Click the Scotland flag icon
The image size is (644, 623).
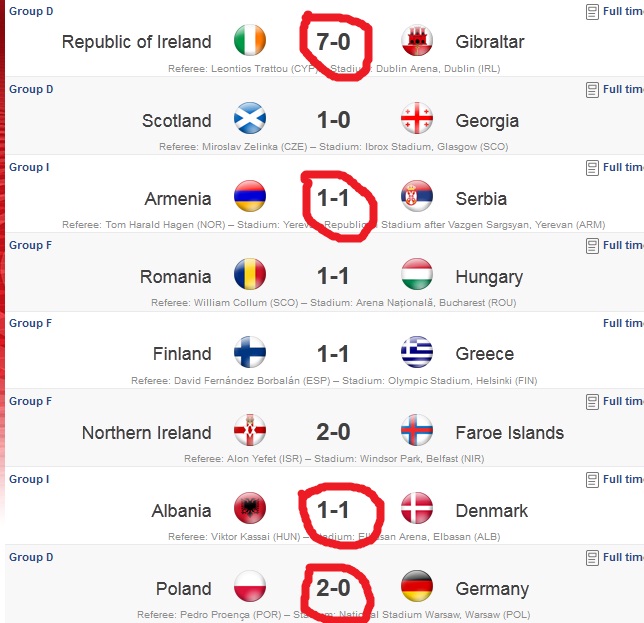(x=249, y=120)
